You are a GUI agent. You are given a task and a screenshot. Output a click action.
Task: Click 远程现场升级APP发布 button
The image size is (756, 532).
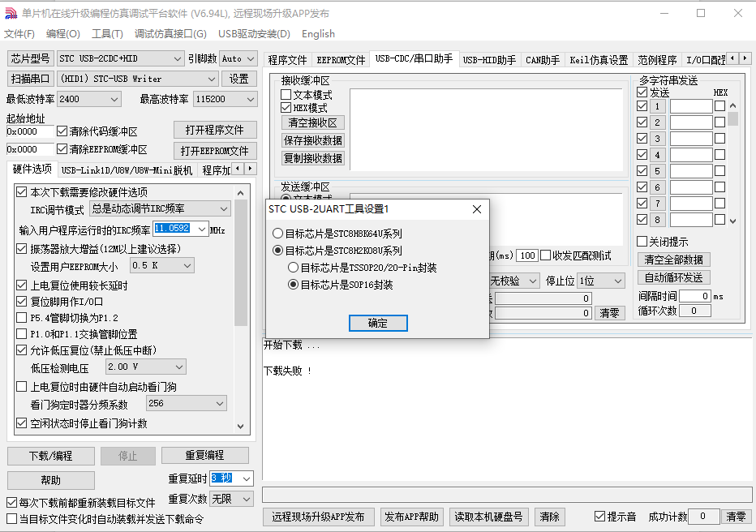pos(318,517)
